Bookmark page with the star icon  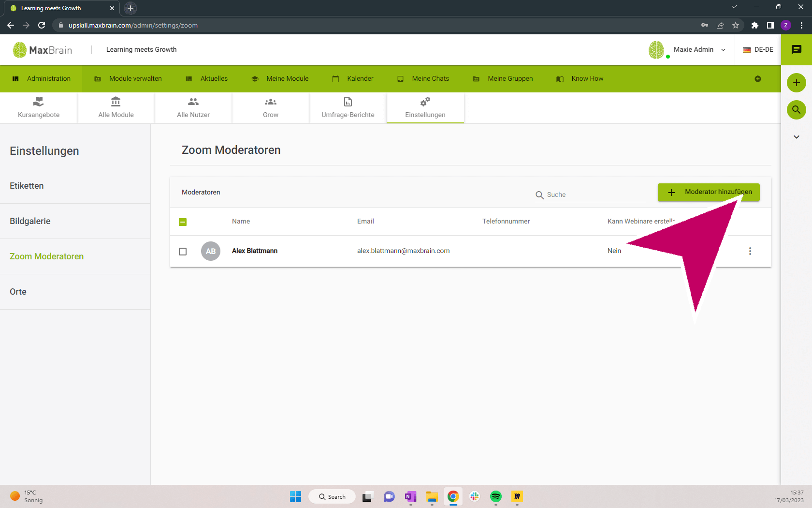click(x=736, y=25)
